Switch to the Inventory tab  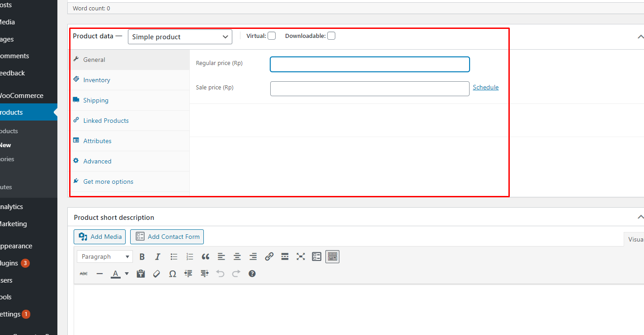coord(97,80)
